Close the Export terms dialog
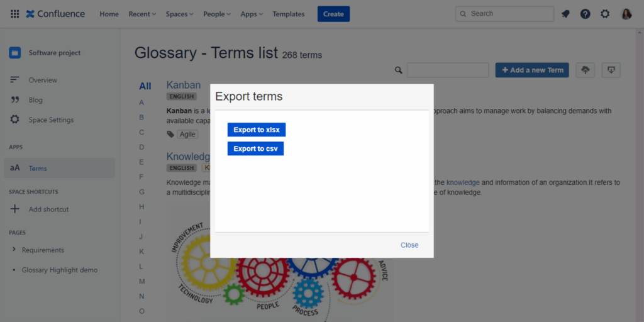644x322 pixels. 409,245
